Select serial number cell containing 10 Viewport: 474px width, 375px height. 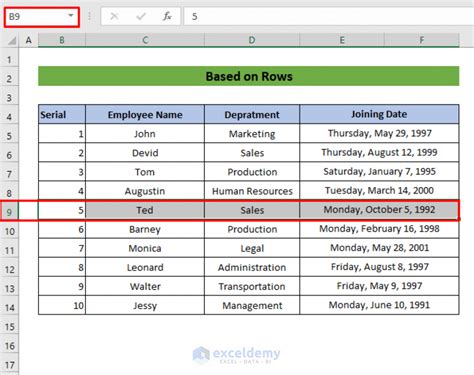[x=62, y=305]
